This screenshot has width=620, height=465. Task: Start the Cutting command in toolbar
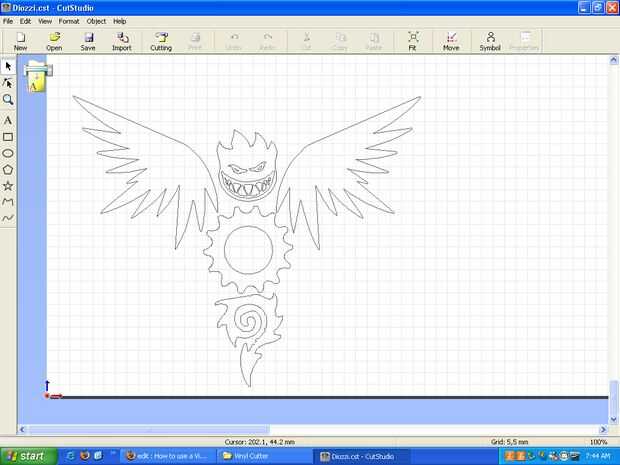161,41
